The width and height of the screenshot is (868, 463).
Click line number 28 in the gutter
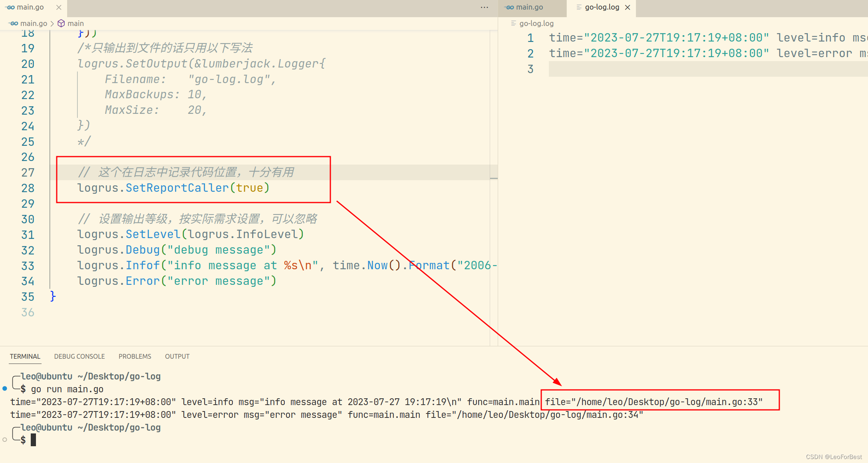pos(28,188)
